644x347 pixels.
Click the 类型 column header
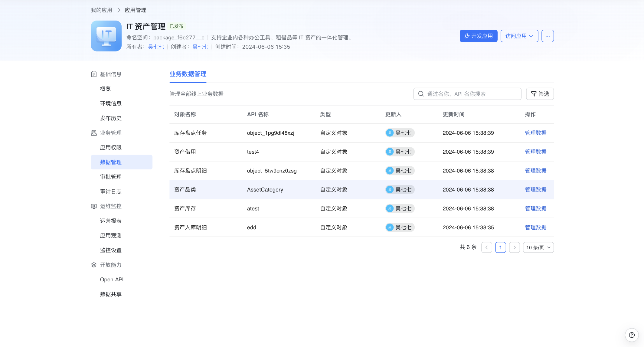click(325, 114)
